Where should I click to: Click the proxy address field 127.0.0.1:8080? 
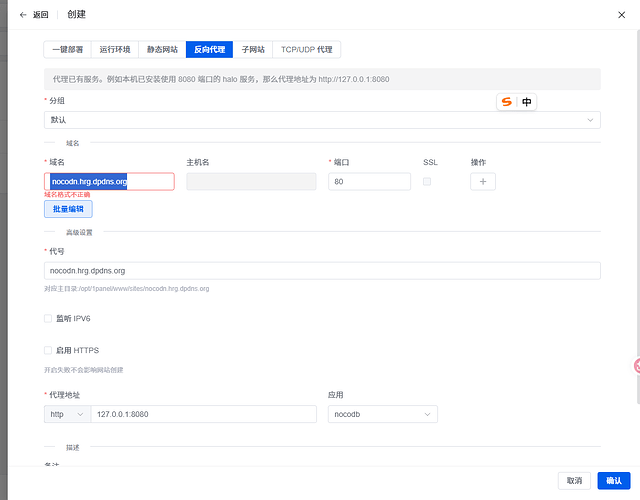click(204, 414)
